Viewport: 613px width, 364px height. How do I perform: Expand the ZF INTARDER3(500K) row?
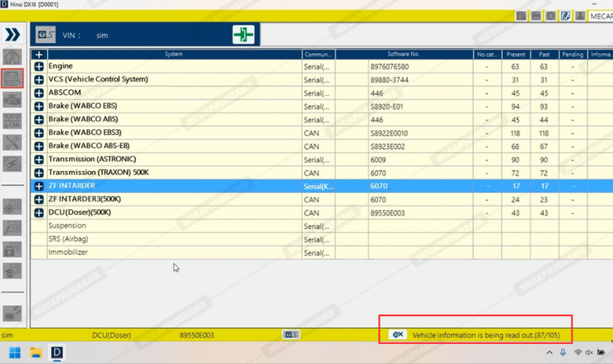38,200
